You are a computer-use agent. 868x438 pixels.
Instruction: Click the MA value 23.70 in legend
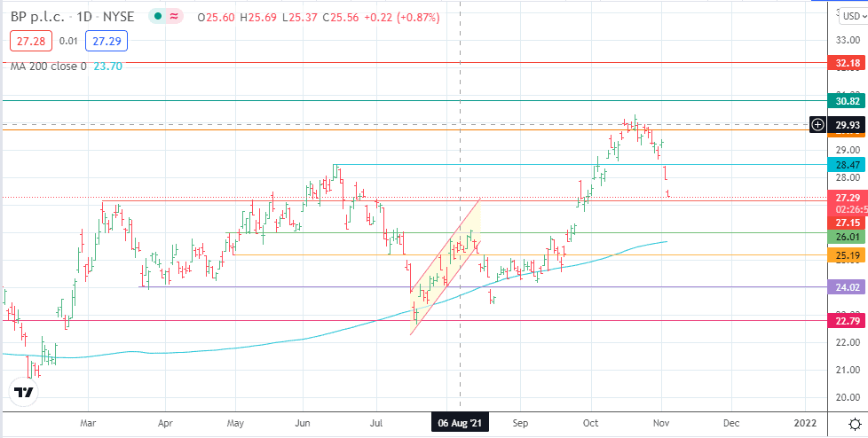108,66
